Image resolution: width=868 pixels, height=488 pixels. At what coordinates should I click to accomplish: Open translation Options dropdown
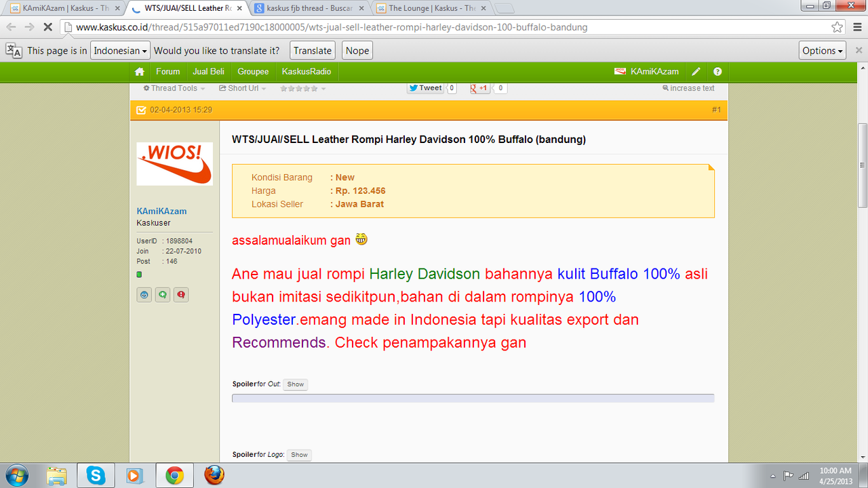tap(823, 51)
